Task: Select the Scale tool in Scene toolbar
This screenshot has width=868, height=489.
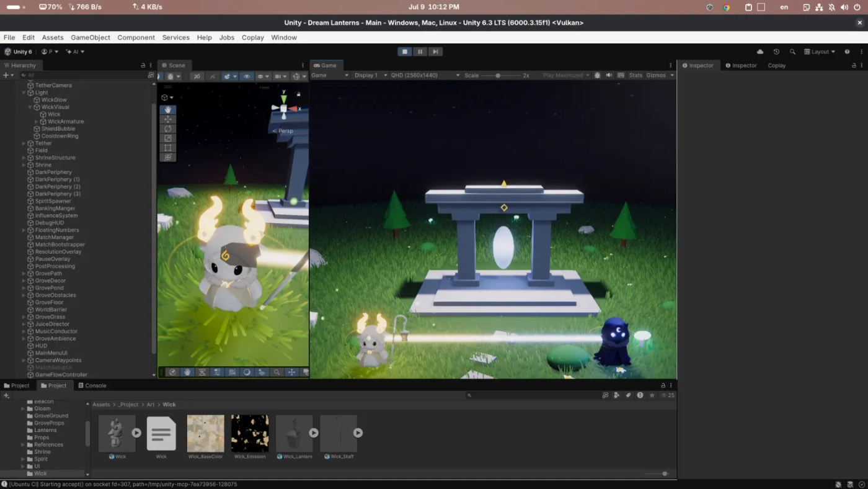Action: [168, 138]
